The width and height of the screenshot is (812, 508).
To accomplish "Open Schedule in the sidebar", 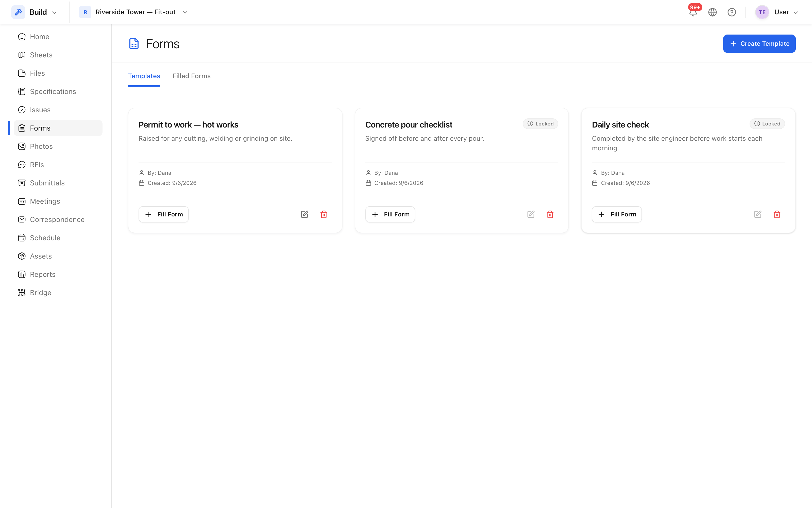I will [x=58, y=238].
